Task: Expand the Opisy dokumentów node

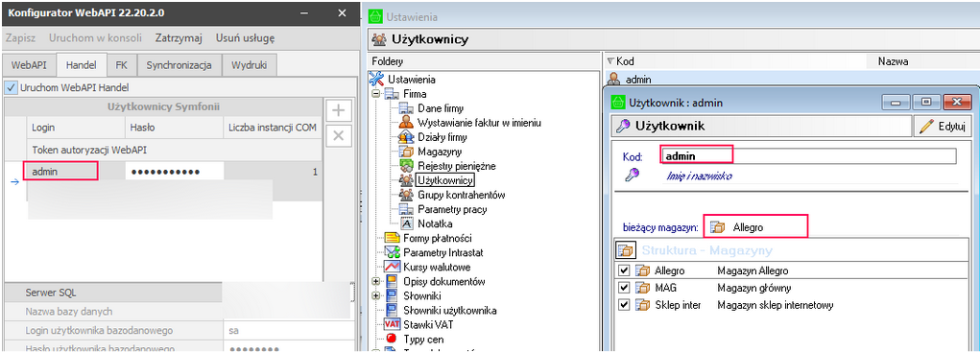Action: [x=375, y=281]
